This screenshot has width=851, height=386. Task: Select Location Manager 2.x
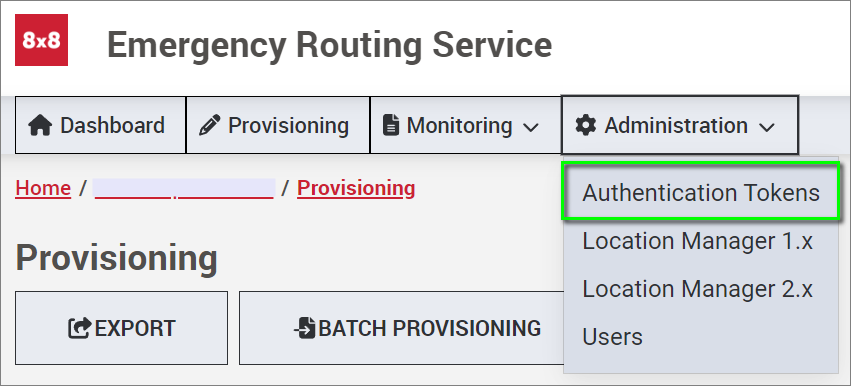[x=697, y=288]
